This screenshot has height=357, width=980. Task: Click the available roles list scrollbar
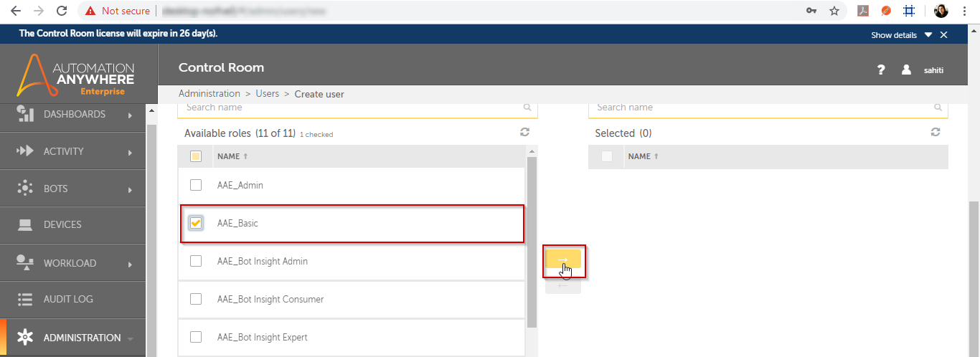pos(532,242)
